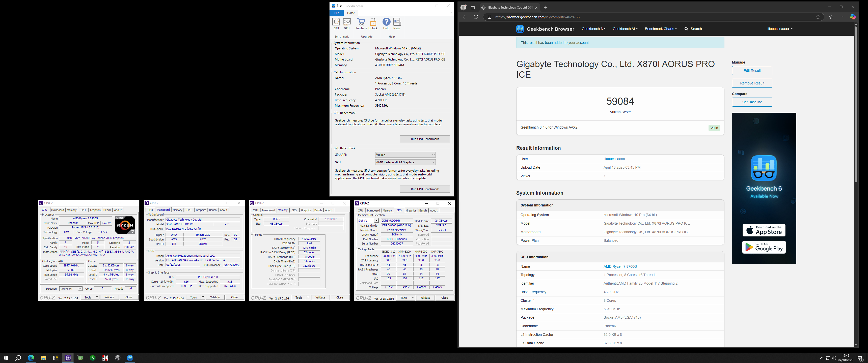Open Graphics tab in CPU-Z Mainboard window

click(201, 210)
